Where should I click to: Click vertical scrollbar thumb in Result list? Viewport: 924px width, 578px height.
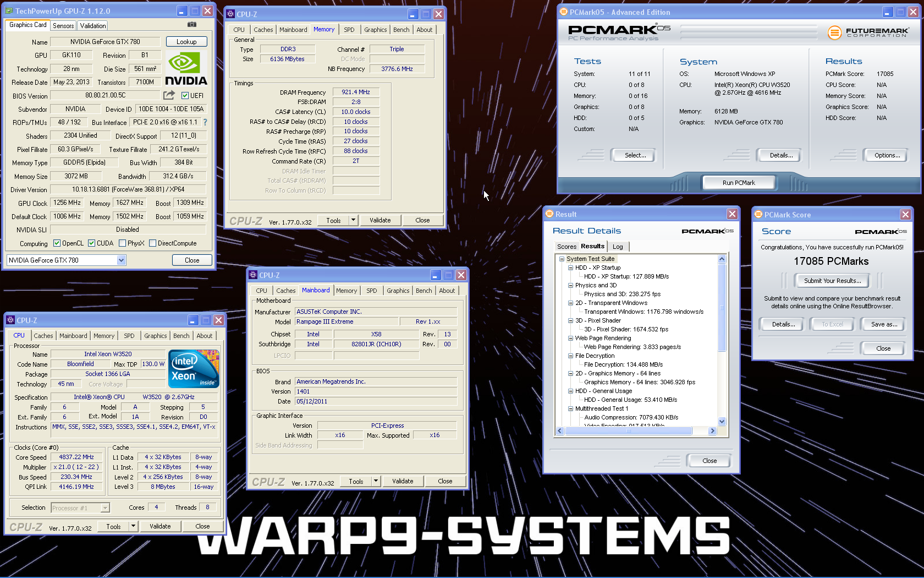click(722, 307)
